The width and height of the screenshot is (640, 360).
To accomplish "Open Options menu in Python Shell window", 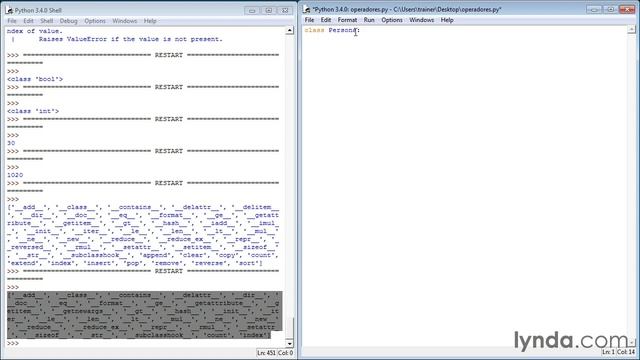I will coord(95,21).
